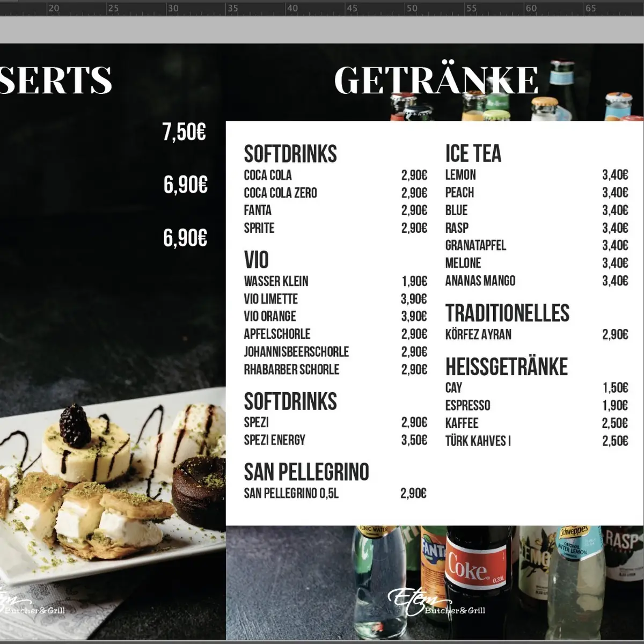Click Etem Butcher & Grill logo under drinks
Screen dimensions: 644x644
[436, 602]
